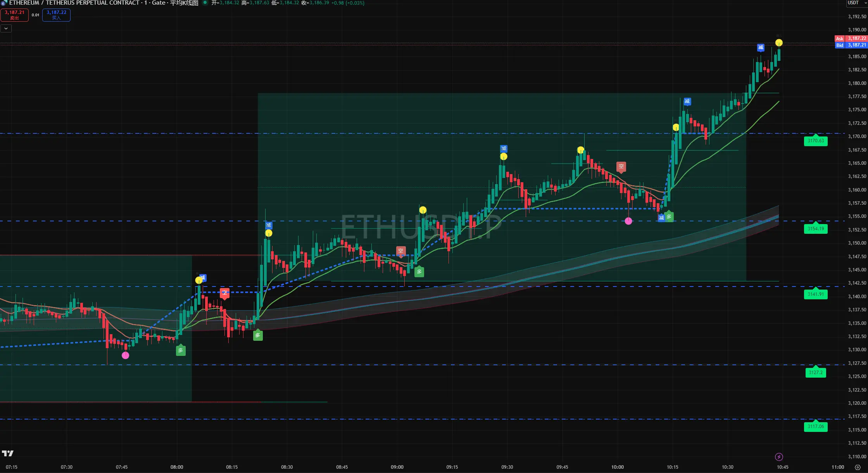Click the yellow circle marker at chart top

coord(778,43)
